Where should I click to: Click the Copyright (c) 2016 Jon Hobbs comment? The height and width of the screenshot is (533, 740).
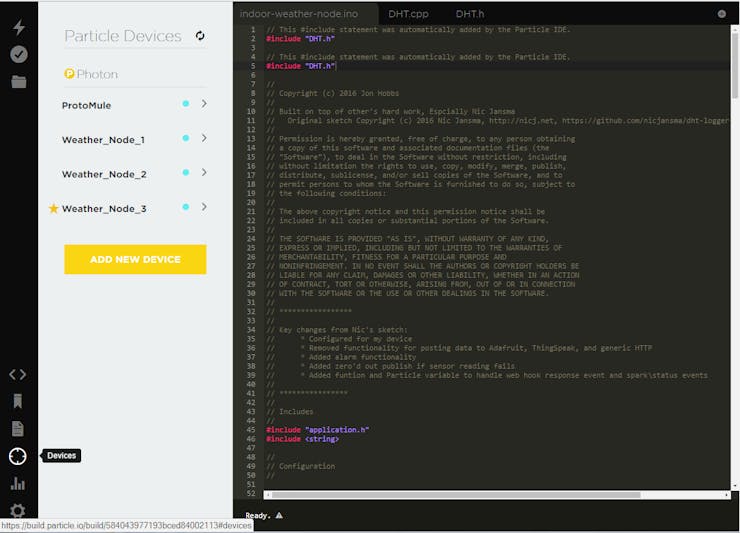click(x=333, y=93)
